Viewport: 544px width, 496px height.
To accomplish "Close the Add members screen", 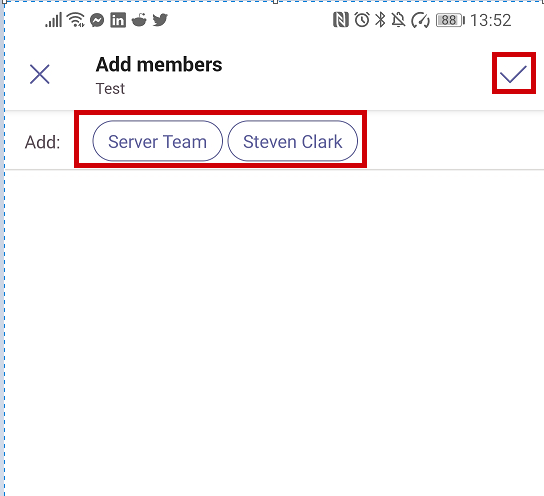I will click(x=40, y=74).
